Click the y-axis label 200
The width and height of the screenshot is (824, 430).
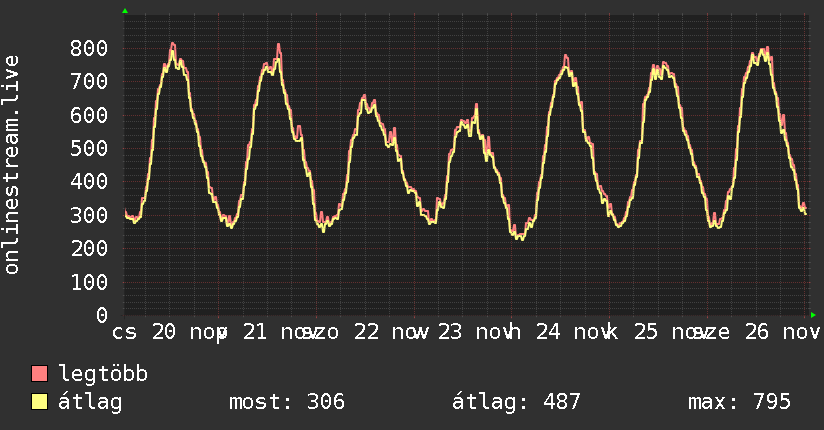[89, 249]
